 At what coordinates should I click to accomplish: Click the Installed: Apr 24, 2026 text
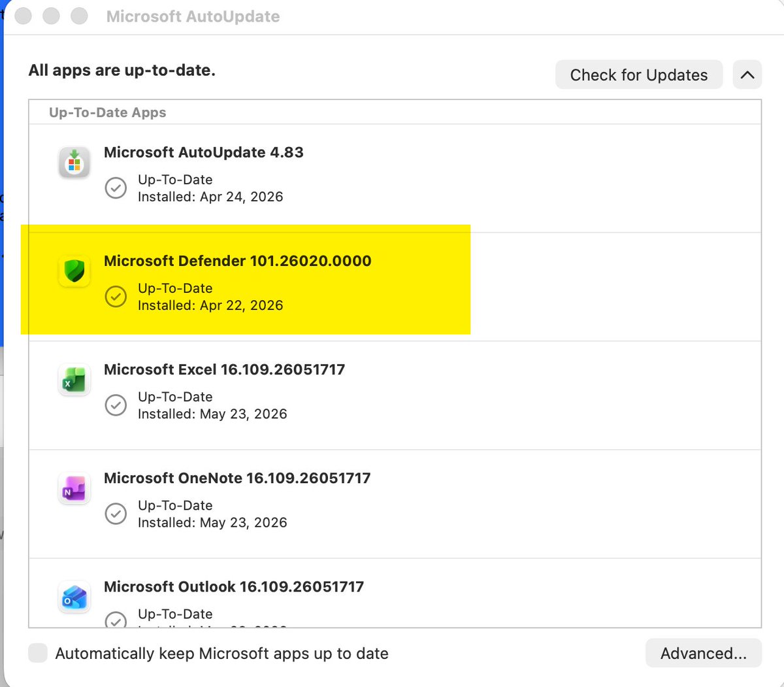click(210, 197)
